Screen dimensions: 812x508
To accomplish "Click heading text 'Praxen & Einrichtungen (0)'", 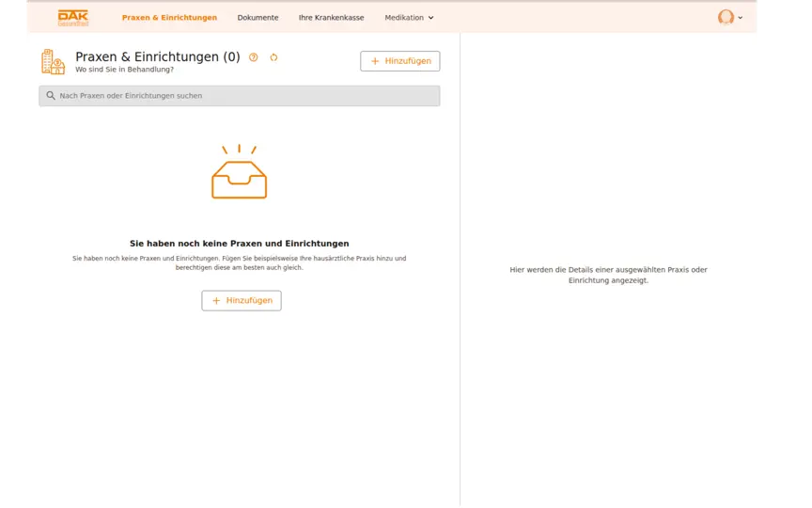I will point(158,56).
